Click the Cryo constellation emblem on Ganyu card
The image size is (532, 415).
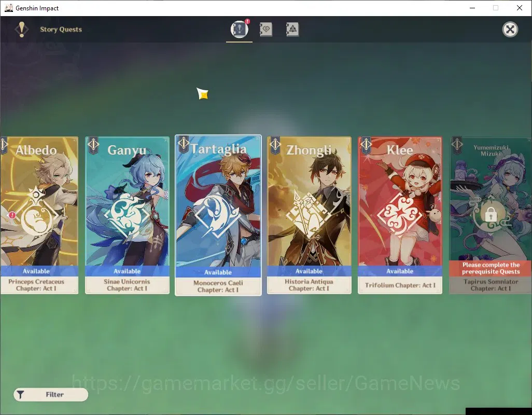tap(127, 215)
